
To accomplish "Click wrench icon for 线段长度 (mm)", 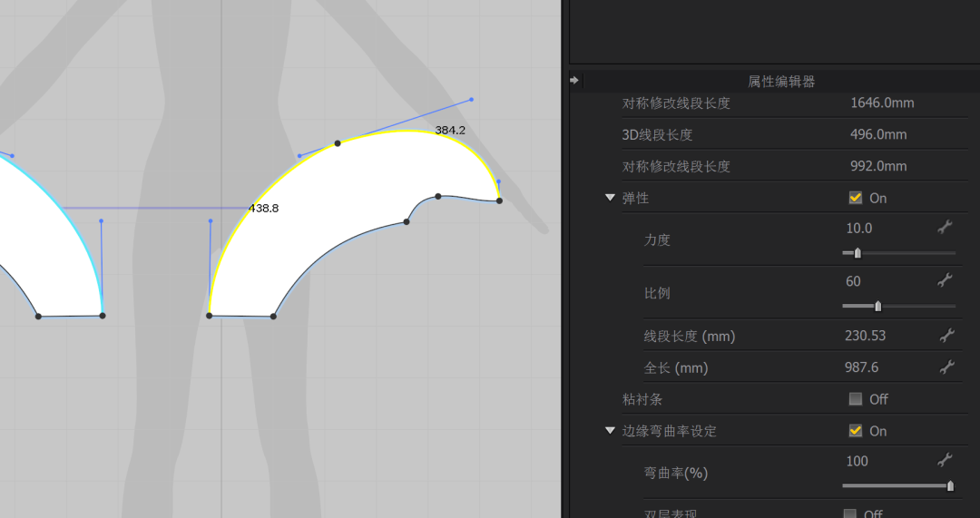I will (x=946, y=336).
